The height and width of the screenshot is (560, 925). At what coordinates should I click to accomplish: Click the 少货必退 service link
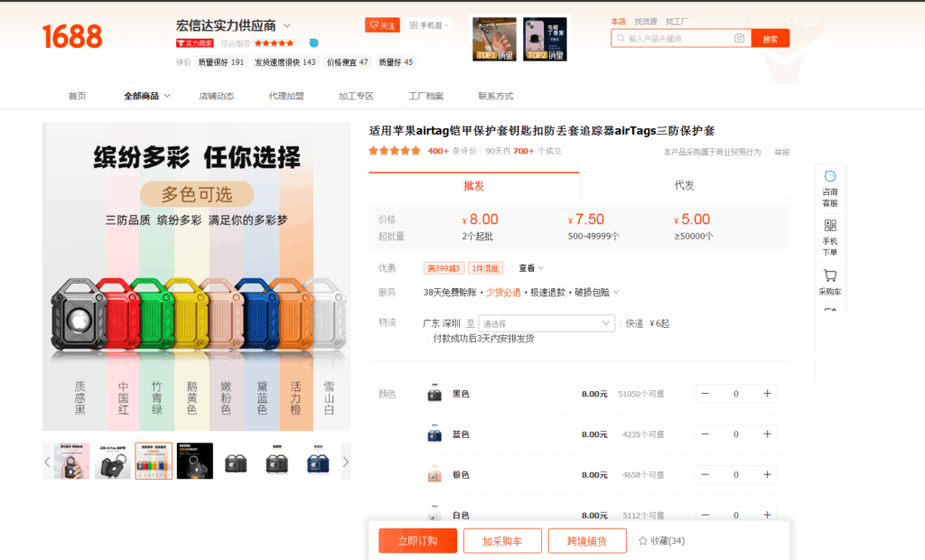(x=503, y=292)
